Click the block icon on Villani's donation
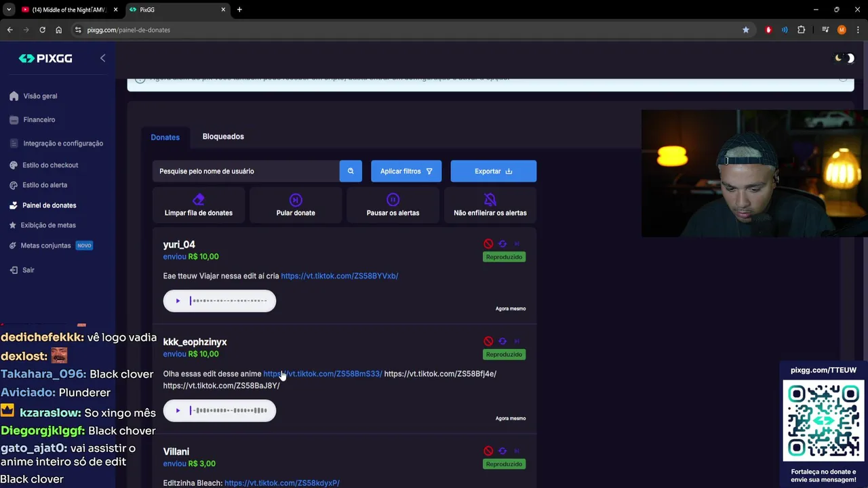 click(x=488, y=451)
